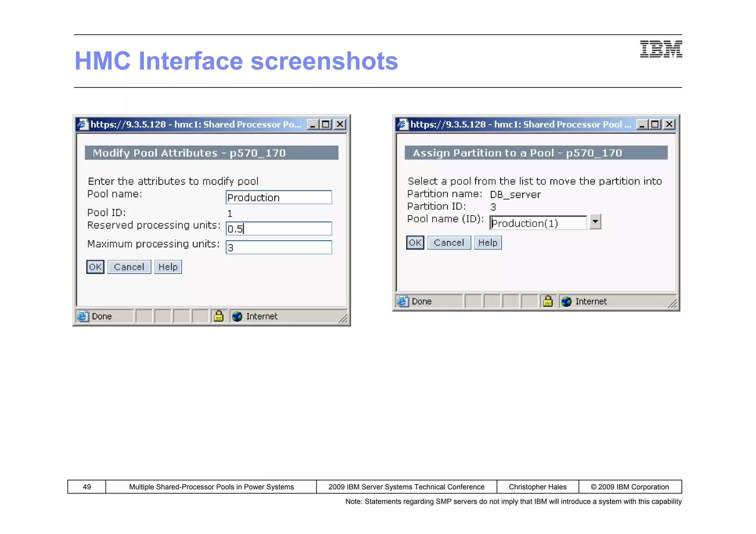The image size is (756, 534).
Task: Click "Done" status in Modify Pool window
Action: pos(102,316)
